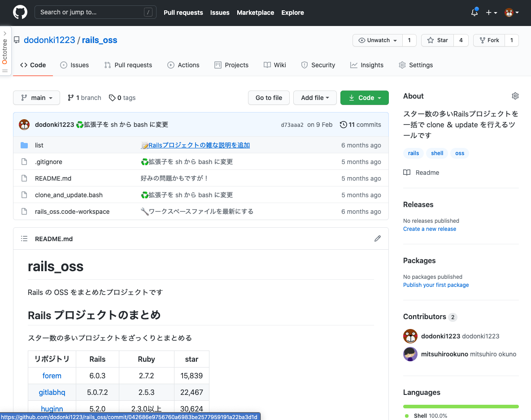Click the star count 4

461,40
